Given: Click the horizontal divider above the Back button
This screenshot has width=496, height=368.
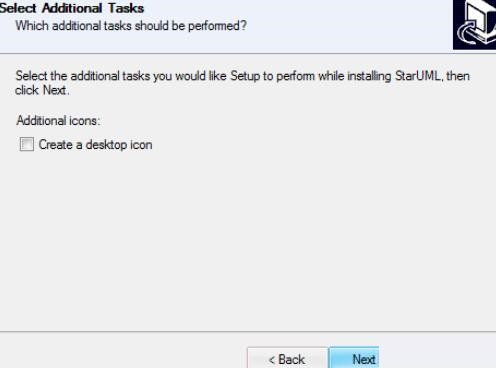Looking at the screenshot, I should click(248, 332).
